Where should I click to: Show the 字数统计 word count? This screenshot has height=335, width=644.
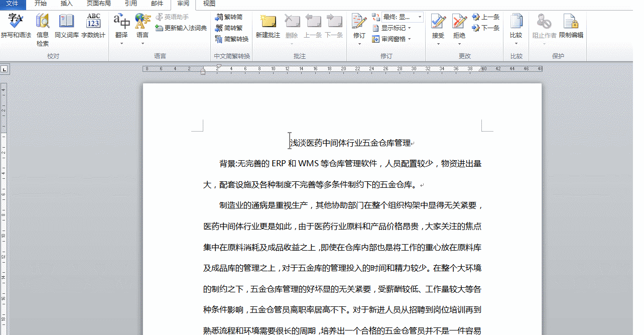(93, 26)
